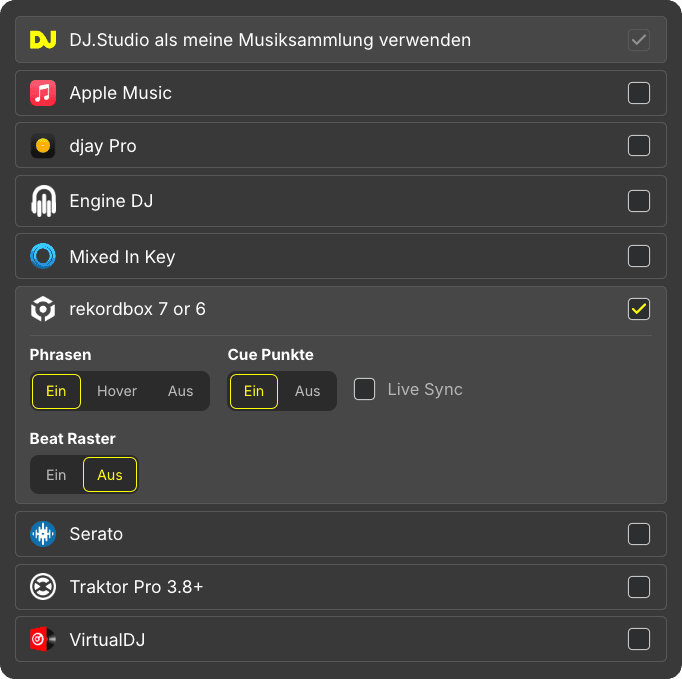Tick the Mixed In Key checkbox
682x679 pixels.
[x=639, y=256]
